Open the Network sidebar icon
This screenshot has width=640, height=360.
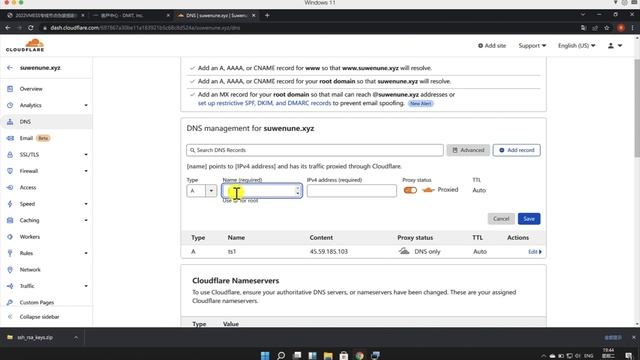pos(10,269)
